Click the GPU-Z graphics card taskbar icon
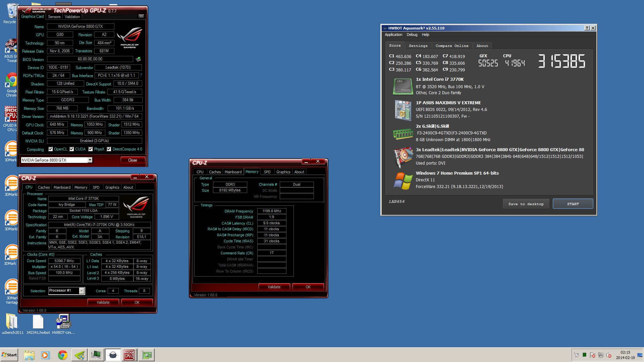Viewport: 644px width, 362px height. [x=147, y=355]
